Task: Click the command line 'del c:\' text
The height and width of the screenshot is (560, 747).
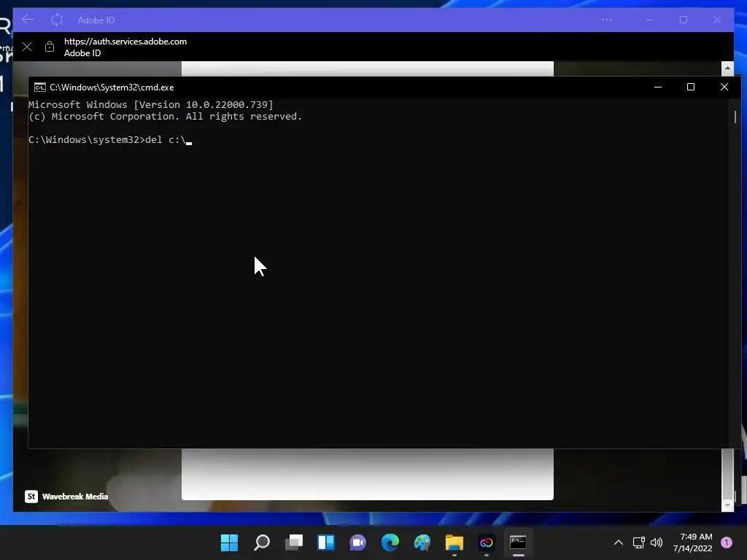Action: [166, 139]
